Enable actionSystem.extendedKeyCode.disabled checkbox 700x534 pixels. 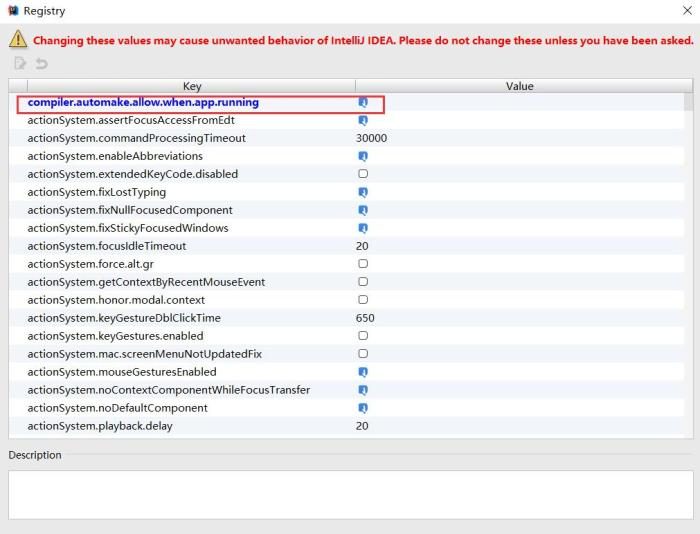pyautogui.click(x=363, y=174)
